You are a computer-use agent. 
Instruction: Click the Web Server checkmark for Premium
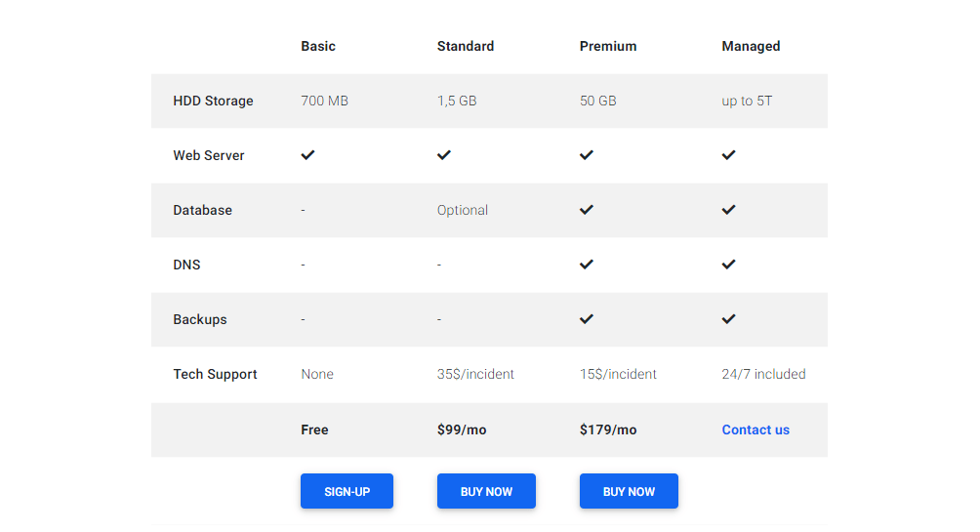(587, 155)
